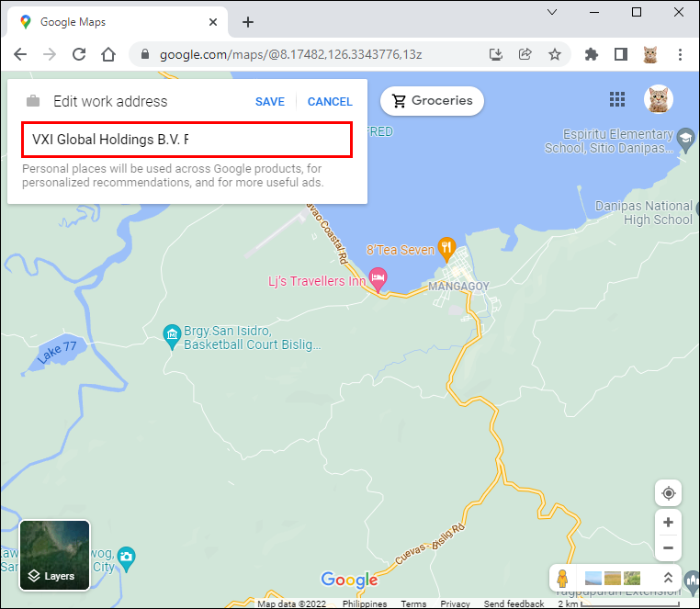The height and width of the screenshot is (609, 700).
Task: Reload the Google Maps page
Action: point(79,54)
